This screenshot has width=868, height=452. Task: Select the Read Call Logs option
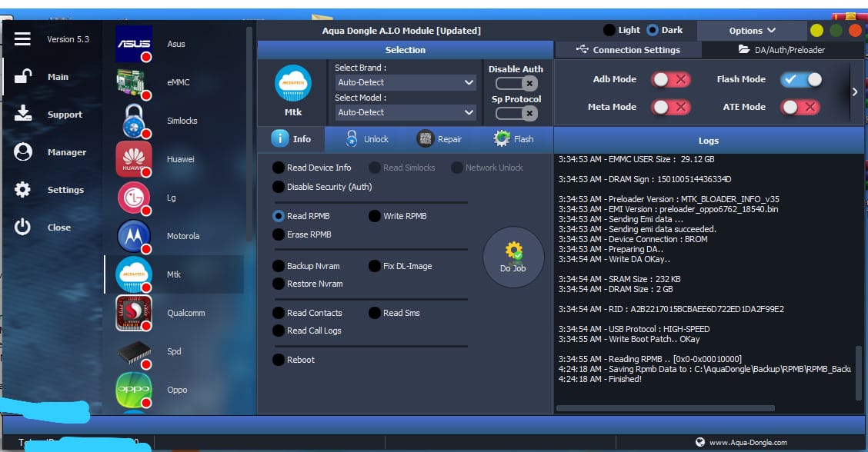pyautogui.click(x=307, y=331)
